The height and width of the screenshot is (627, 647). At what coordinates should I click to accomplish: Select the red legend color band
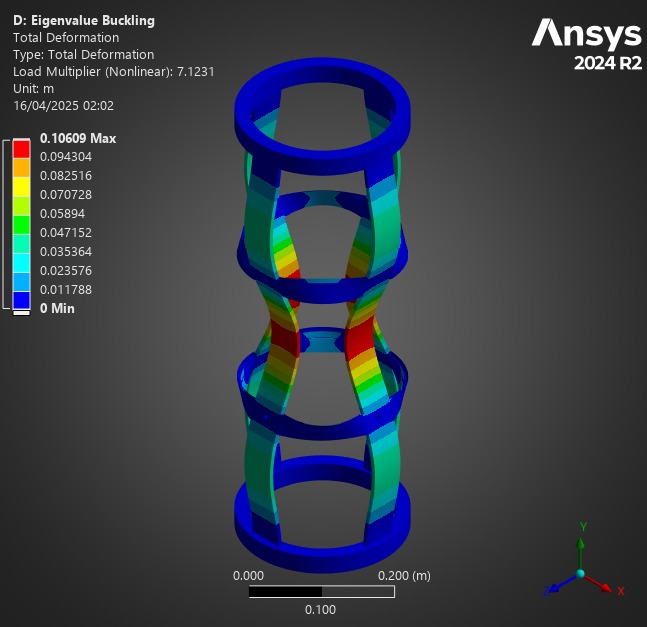pos(22,148)
